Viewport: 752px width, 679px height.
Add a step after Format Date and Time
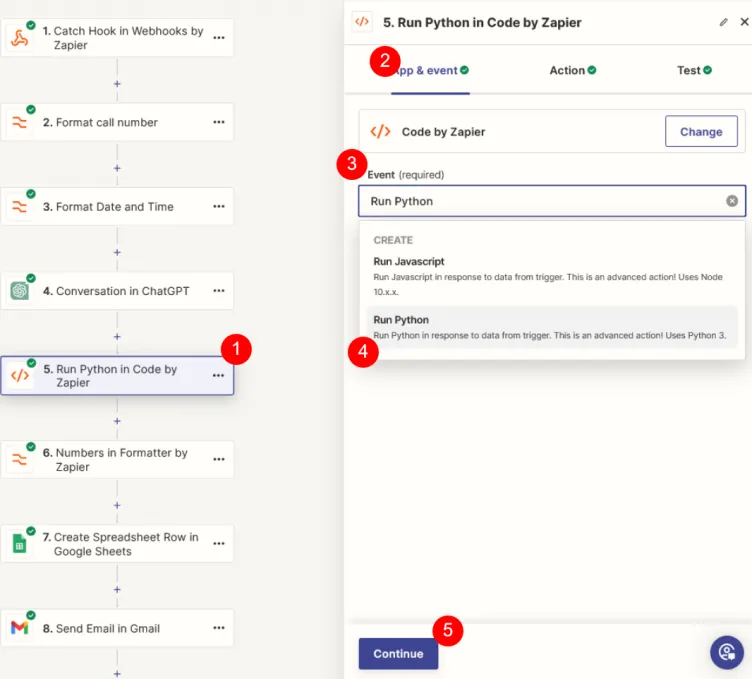(x=117, y=253)
